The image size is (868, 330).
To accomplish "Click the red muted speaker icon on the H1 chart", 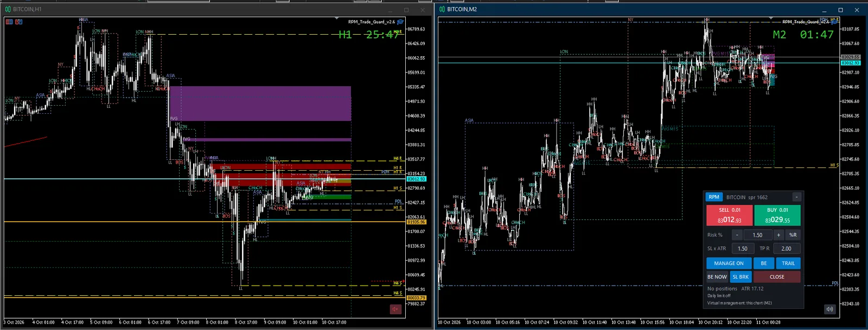I will [x=395, y=309].
